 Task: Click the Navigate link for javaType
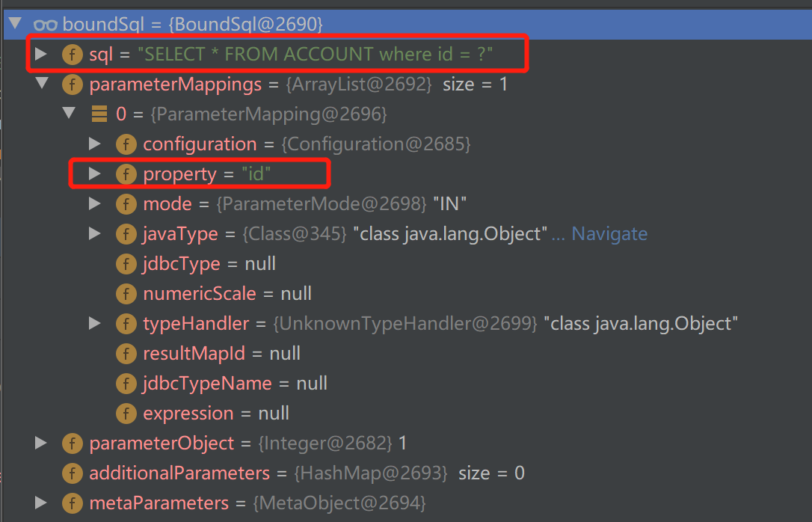(x=609, y=234)
